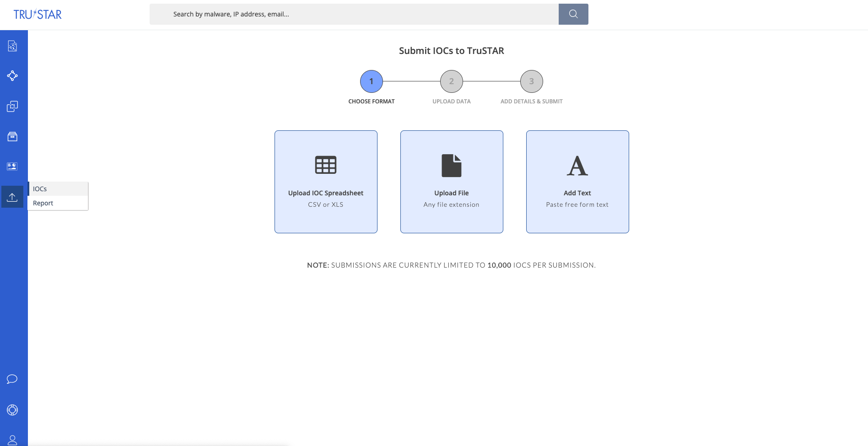This screenshot has width=868, height=446.
Task: Focus the malware and IP search field
Action: click(x=354, y=14)
